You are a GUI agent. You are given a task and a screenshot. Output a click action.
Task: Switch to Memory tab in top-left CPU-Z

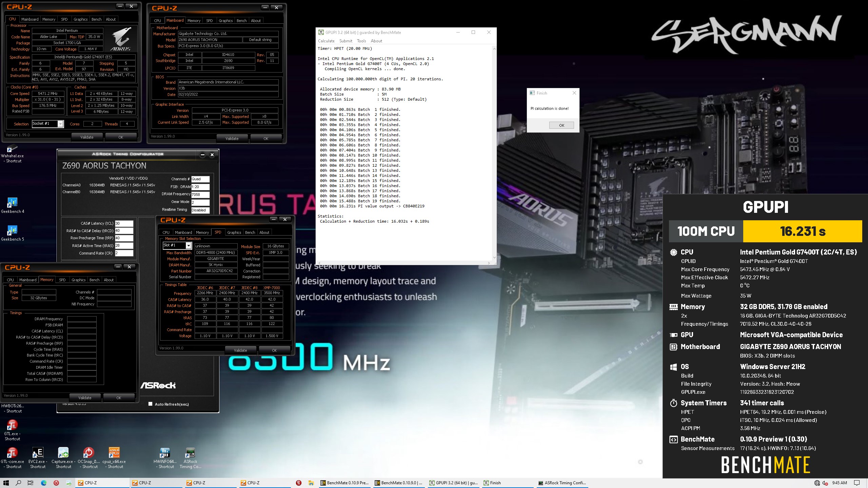pyautogui.click(x=49, y=19)
